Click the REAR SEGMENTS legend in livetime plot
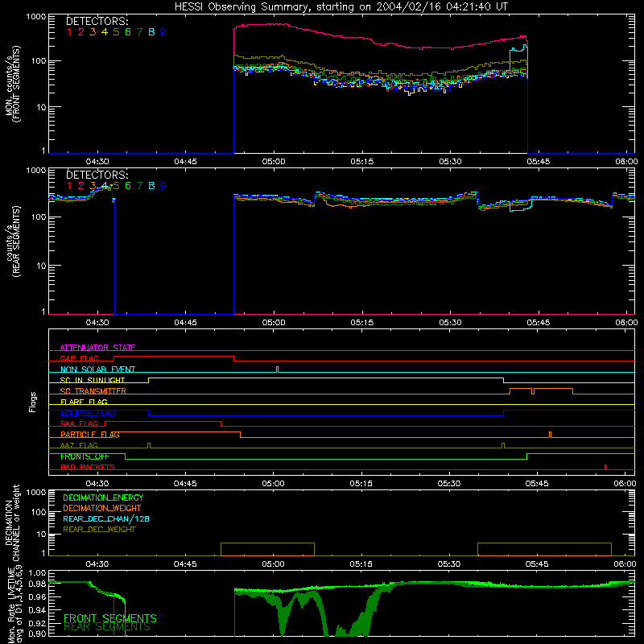Screen dimensions: 644x644 (107, 627)
